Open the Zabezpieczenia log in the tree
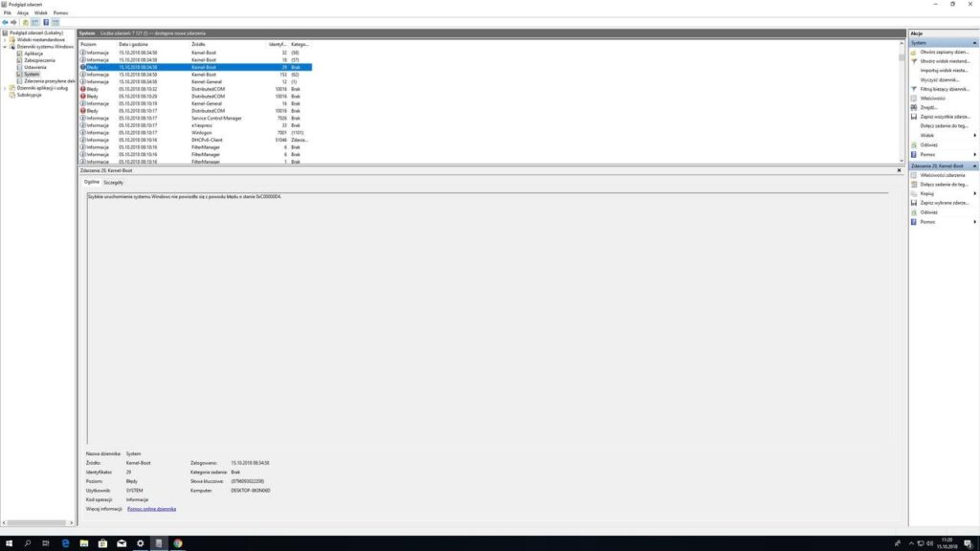The image size is (980, 551). coord(39,60)
